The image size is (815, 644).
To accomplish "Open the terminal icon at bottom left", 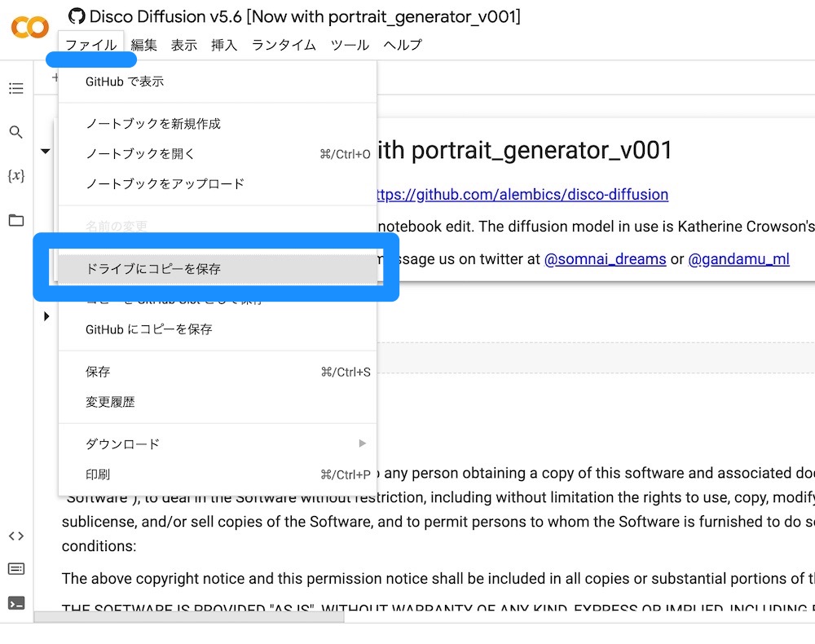I will 16,603.
